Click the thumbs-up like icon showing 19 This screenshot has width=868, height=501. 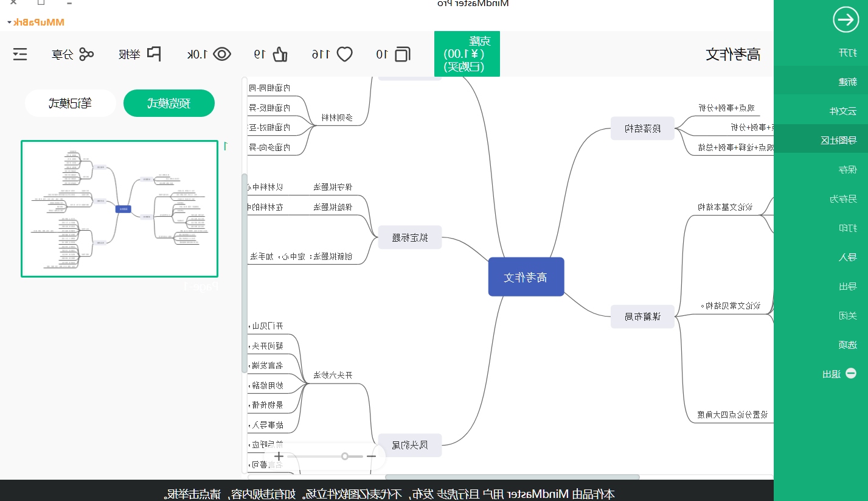(x=280, y=54)
